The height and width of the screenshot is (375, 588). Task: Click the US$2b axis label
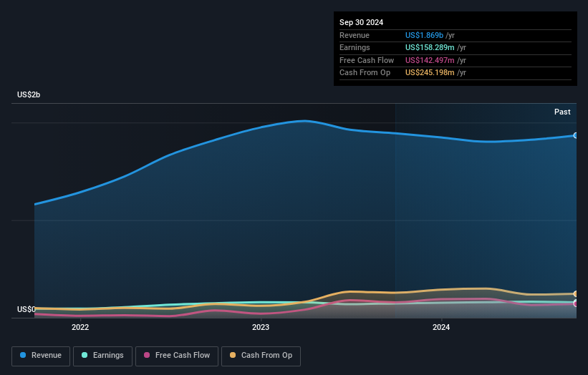point(29,94)
